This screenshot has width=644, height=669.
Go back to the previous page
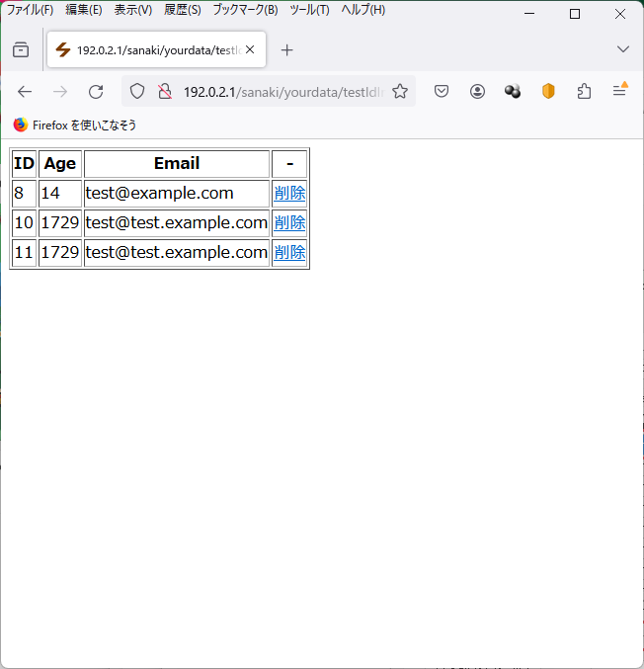25,91
